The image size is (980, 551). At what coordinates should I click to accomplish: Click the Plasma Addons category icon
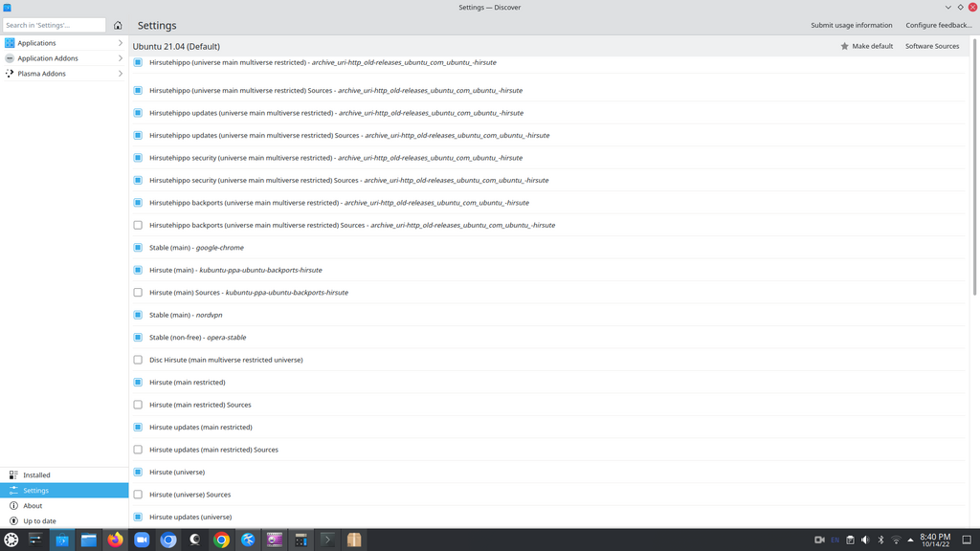(x=10, y=74)
